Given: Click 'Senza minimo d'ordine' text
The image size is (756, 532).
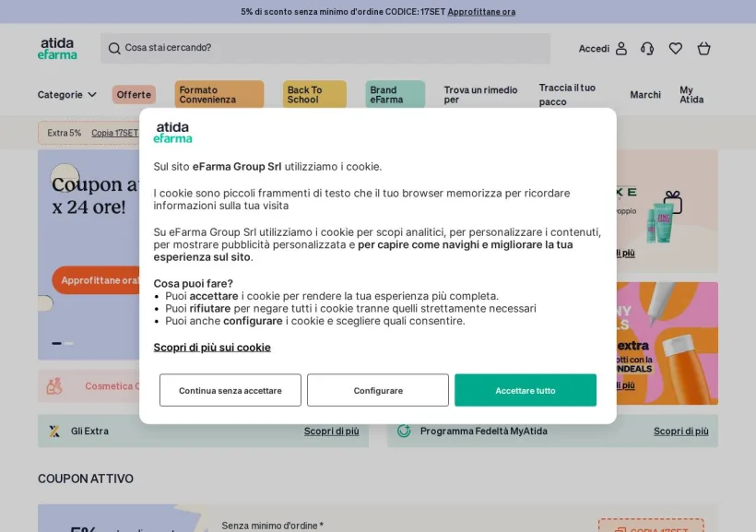Looking at the screenshot, I should click(x=272, y=526).
